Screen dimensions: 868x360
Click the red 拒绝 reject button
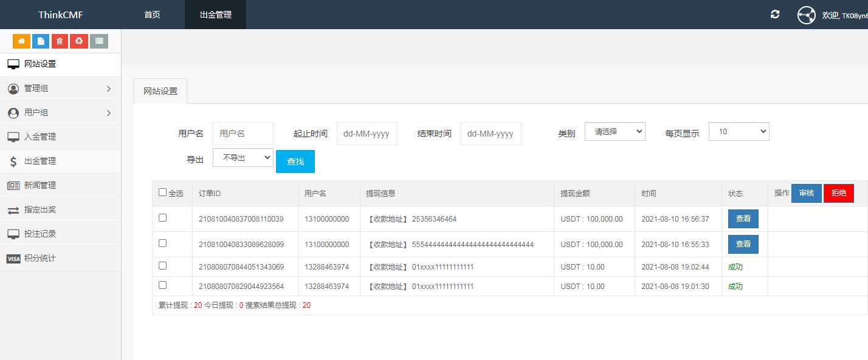point(838,193)
